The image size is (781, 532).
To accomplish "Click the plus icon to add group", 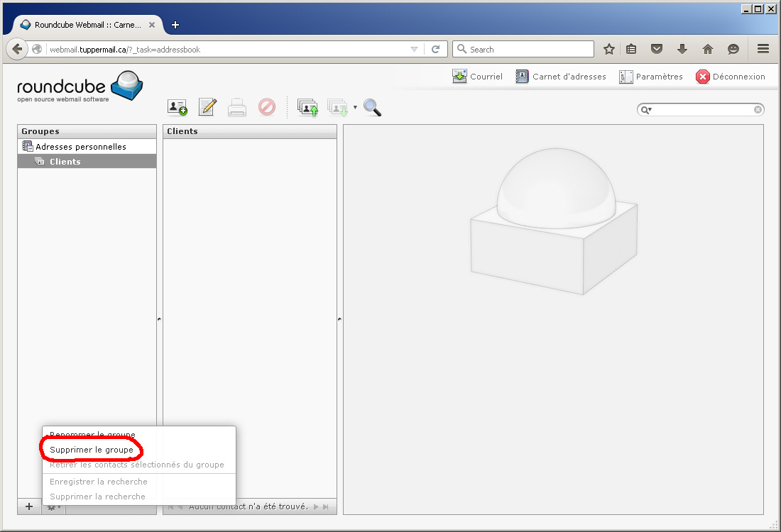I will click(29, 506).
